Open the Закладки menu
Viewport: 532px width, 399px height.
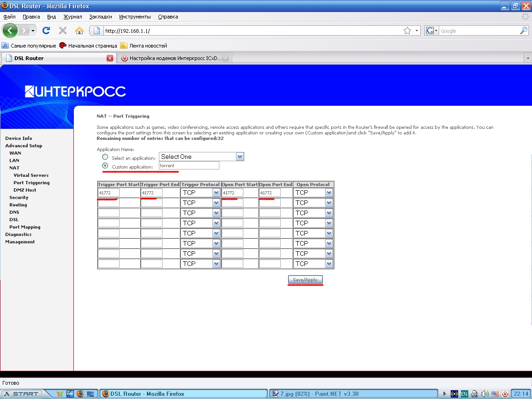pyautogui.click(x=101, y=17)
